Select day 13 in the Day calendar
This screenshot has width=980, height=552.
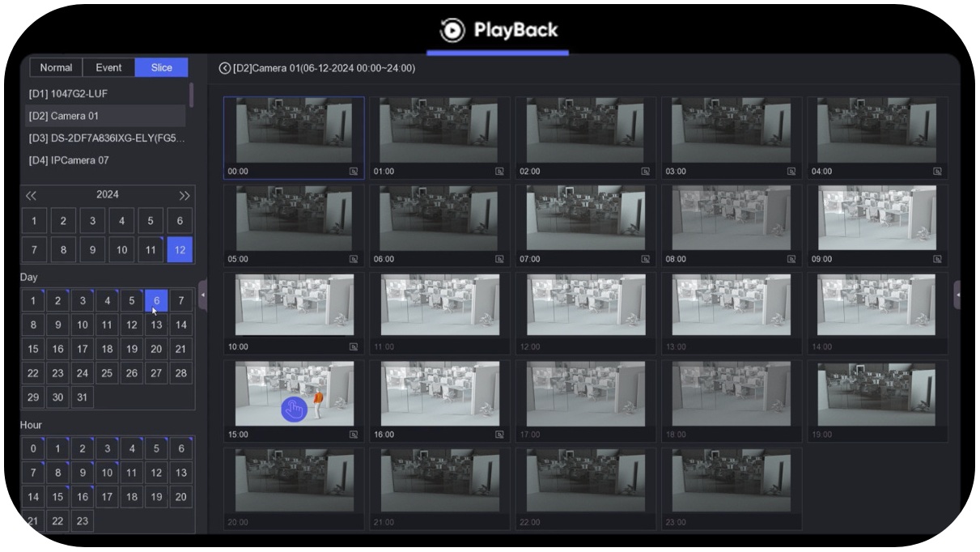(156, 325)
